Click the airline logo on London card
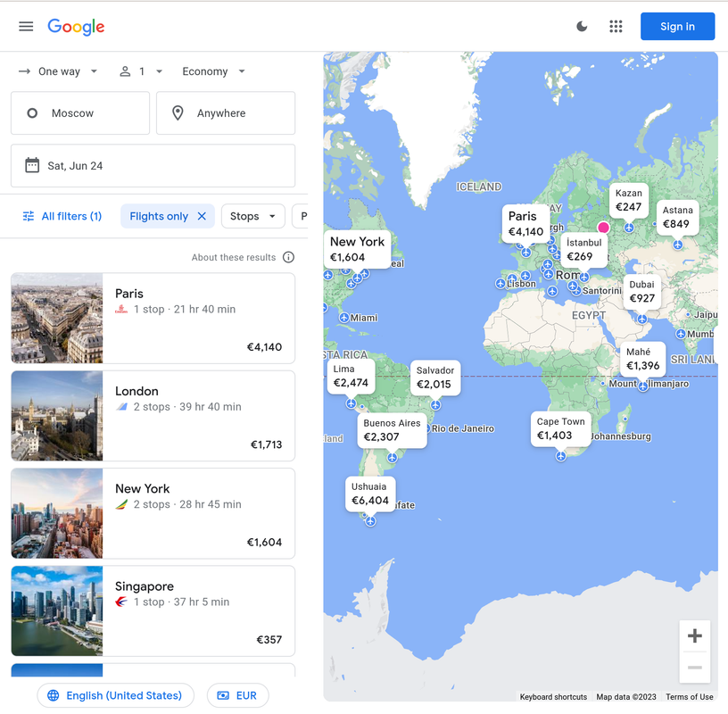The height and width of the screenshot is (714, 728). [121, 407]
